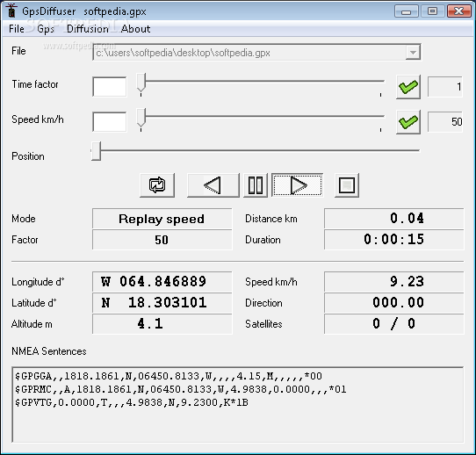This screenshot has width=476, height=455.
Task: Click the altitude value 4.1
Action: coord(162,324)
